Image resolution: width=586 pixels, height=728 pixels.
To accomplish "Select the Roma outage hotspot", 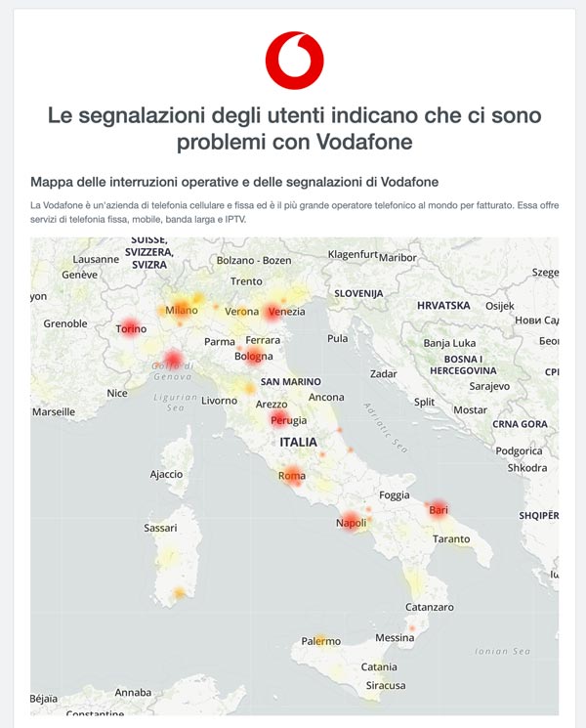I will click(293, 475).
